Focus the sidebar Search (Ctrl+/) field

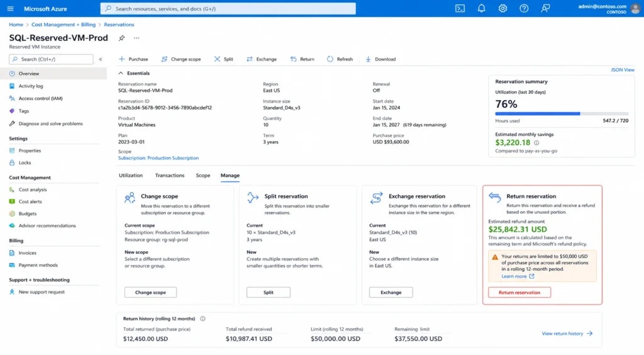point(51,59)
